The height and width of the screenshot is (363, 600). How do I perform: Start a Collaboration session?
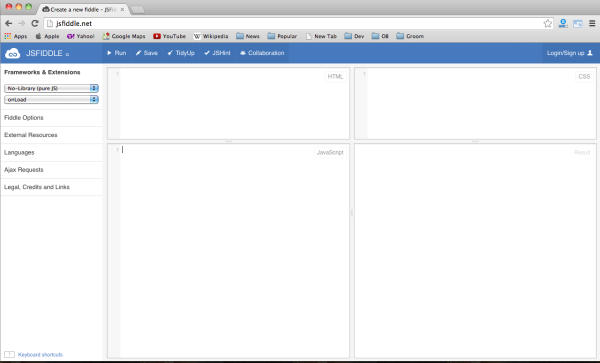pos(262,53)
